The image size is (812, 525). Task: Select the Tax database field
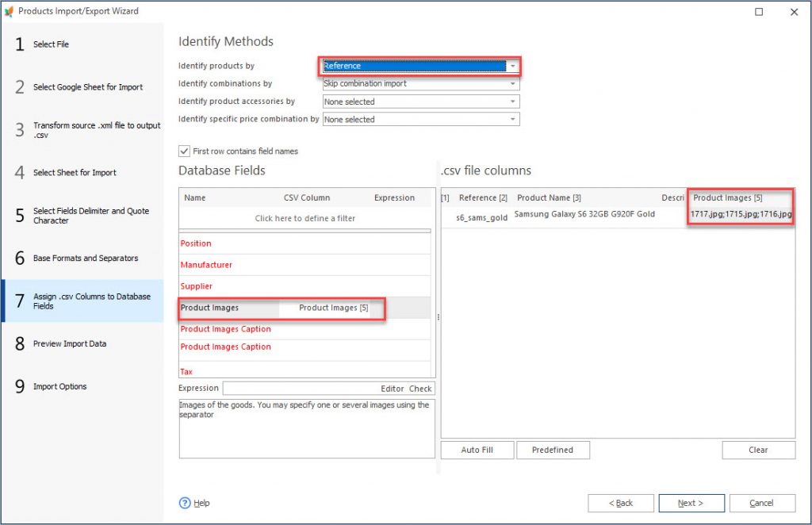click(x=186, y=371)
